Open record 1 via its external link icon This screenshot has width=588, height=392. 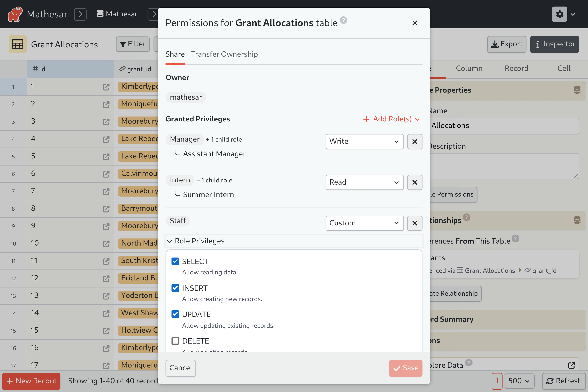(x=106, y=87)
